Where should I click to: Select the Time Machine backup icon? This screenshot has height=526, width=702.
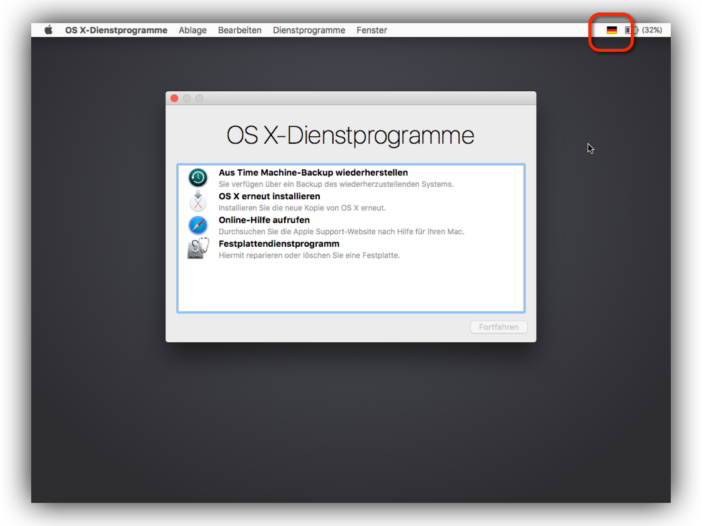tap(197, 178)
